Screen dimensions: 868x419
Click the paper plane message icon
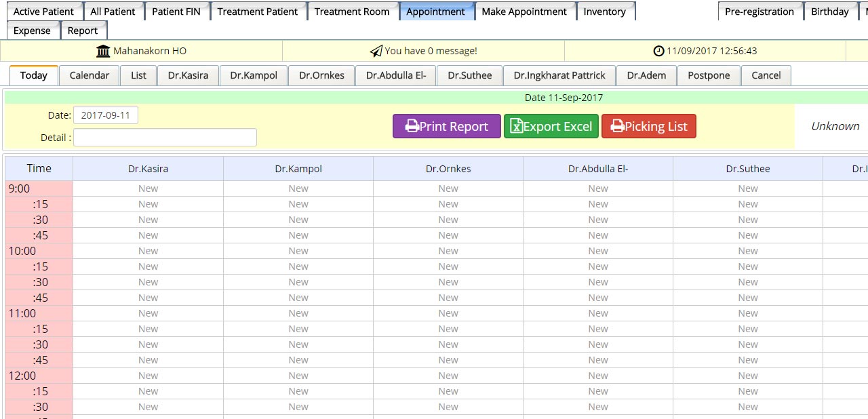[x=376, y=51]
